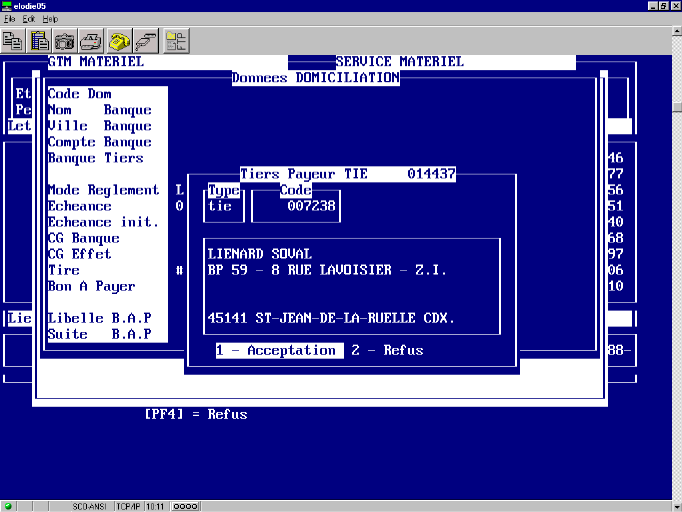Image resolution: width=682 pixels, height=512 pixels.
Task: Click the '45141 ST-JEAN-DE-LA-RUELLE CDX.' line
Action: coord(331,318)
